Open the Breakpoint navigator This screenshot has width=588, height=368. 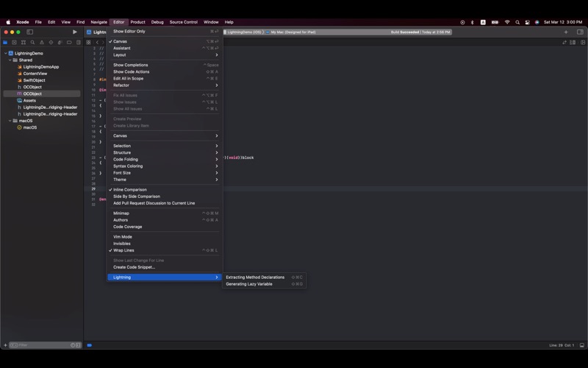69,43
